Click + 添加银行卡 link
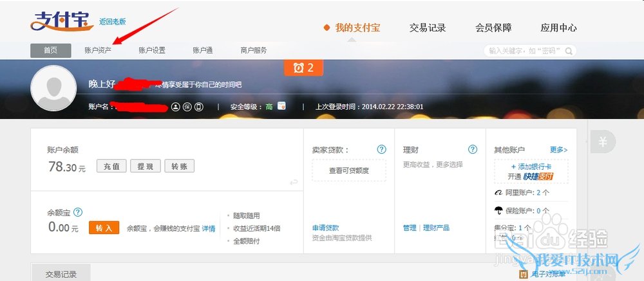This screenshot has height=281, width=644. (x=531, y=167)
